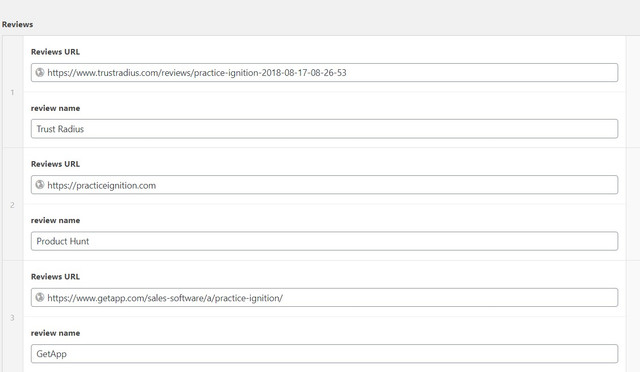Image resolution: width=640 pixels, height=372 pixels.
Task: Click globe icon in Trust Radius URL field
Action: click(40, 72)
